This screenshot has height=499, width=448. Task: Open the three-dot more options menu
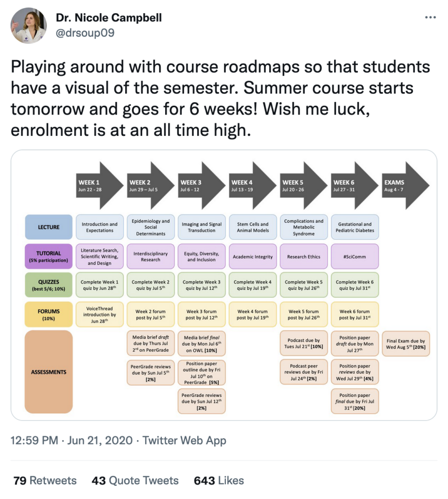point(430,18)
